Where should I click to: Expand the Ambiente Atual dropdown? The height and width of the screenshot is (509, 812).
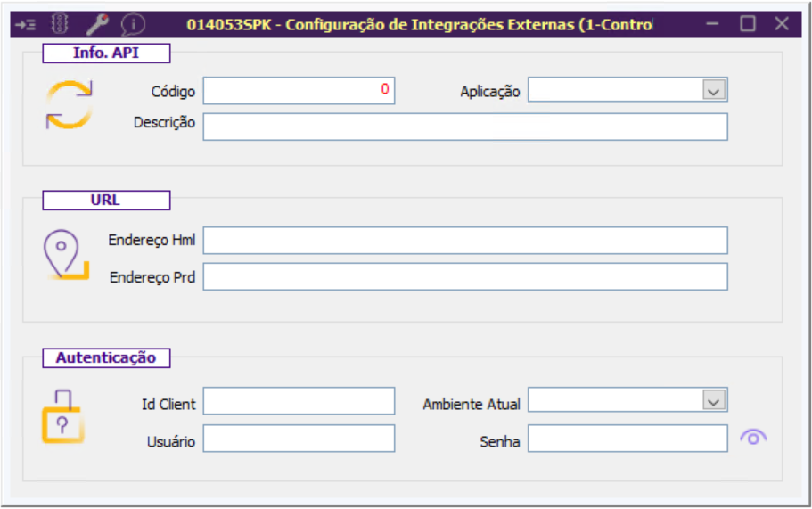click(x=713, y=401)
